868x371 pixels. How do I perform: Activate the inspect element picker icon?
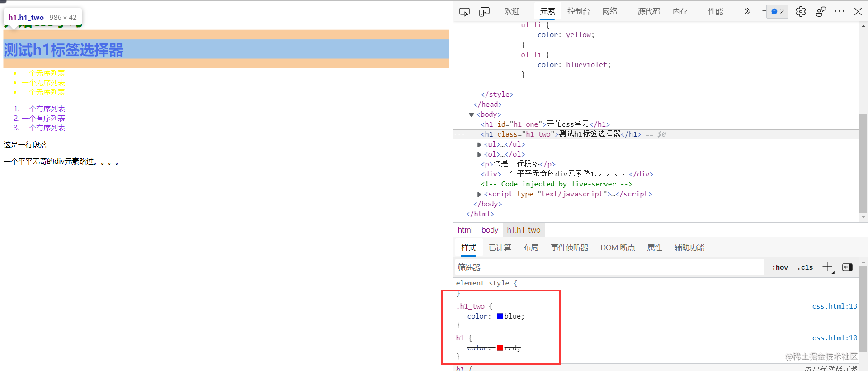pos(464,12)
